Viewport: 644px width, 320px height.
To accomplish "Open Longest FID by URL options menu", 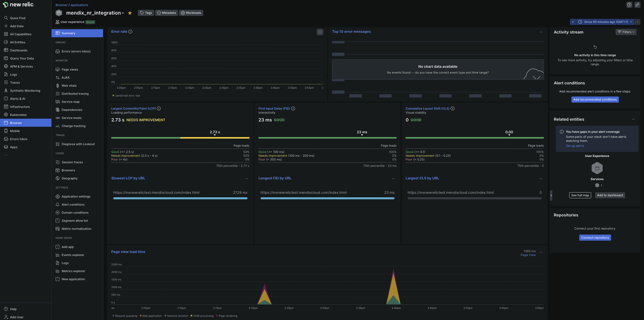I will coord(393,179).
